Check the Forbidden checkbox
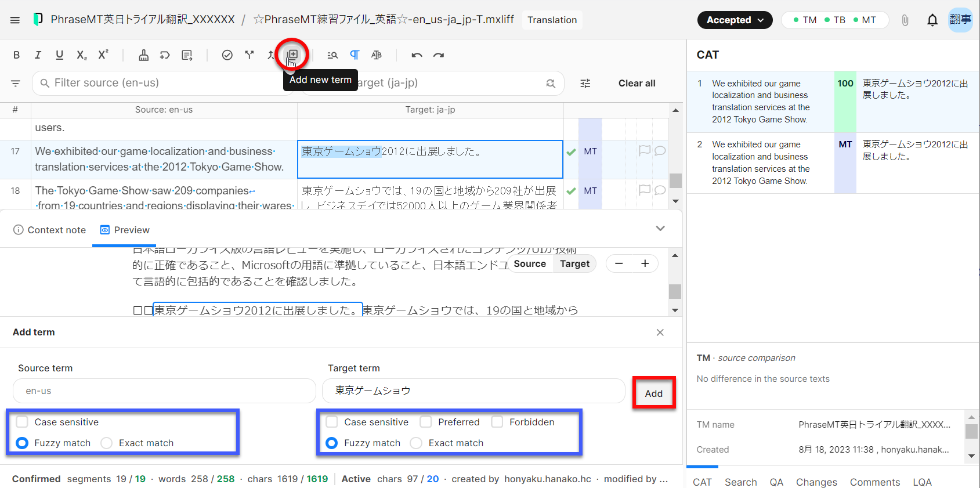The height and width of the screenshot is (488, 980). 497,422
